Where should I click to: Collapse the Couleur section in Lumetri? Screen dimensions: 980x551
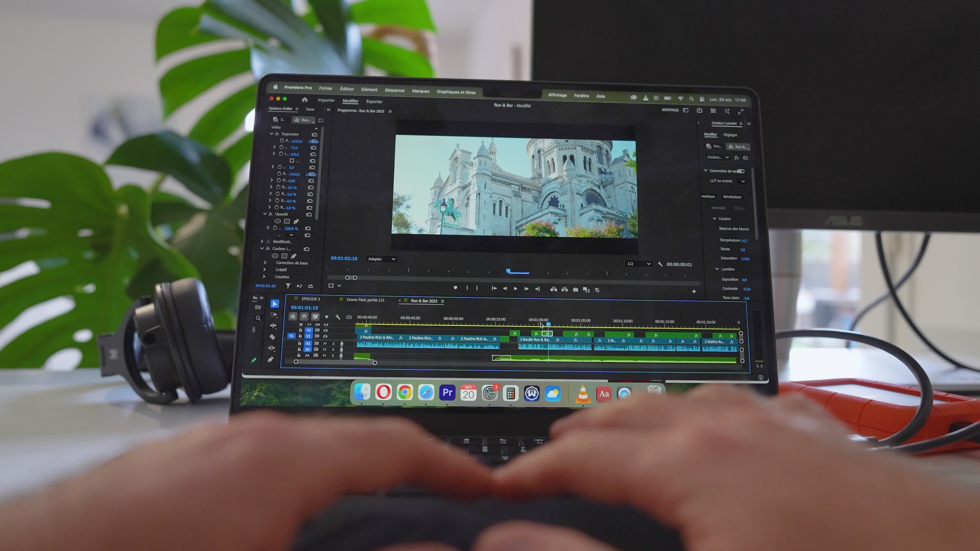pyautogui.click(x=715, y=219)
